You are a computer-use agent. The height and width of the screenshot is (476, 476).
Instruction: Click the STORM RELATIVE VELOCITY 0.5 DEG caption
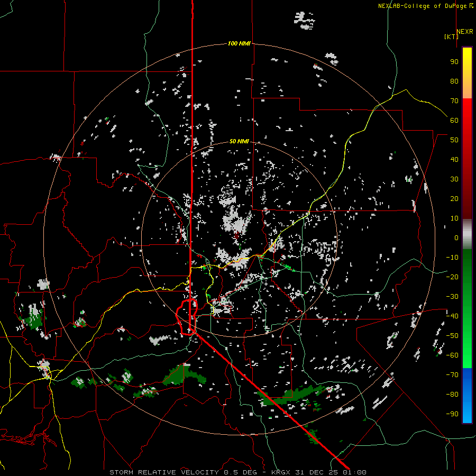click(183, 472)
